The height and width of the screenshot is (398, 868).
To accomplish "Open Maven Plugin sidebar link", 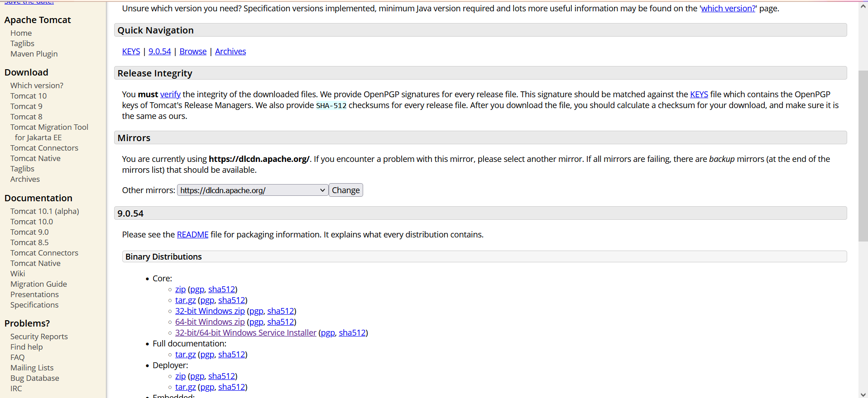I will (34, 54).
